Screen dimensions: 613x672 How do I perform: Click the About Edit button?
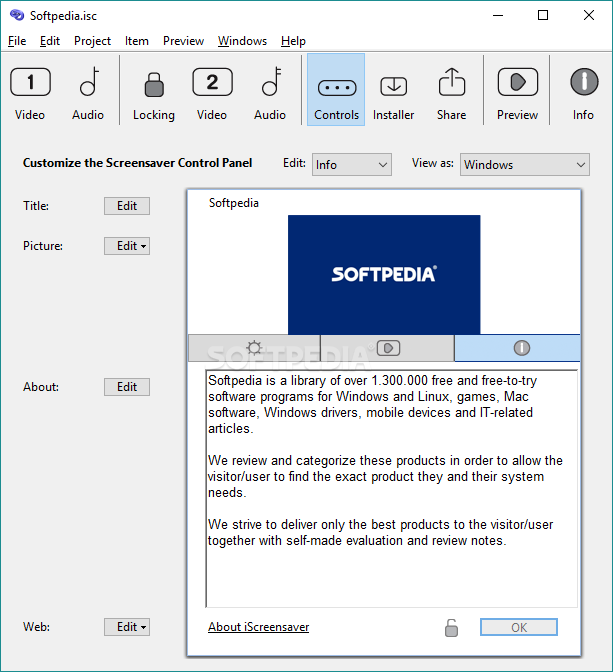(x=127, y=387)
